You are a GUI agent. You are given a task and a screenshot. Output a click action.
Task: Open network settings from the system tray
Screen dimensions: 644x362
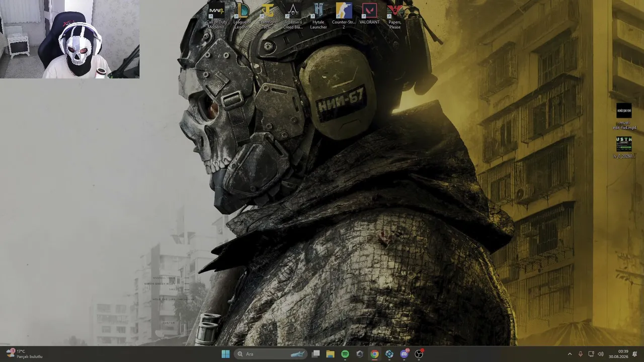point(591,354)
